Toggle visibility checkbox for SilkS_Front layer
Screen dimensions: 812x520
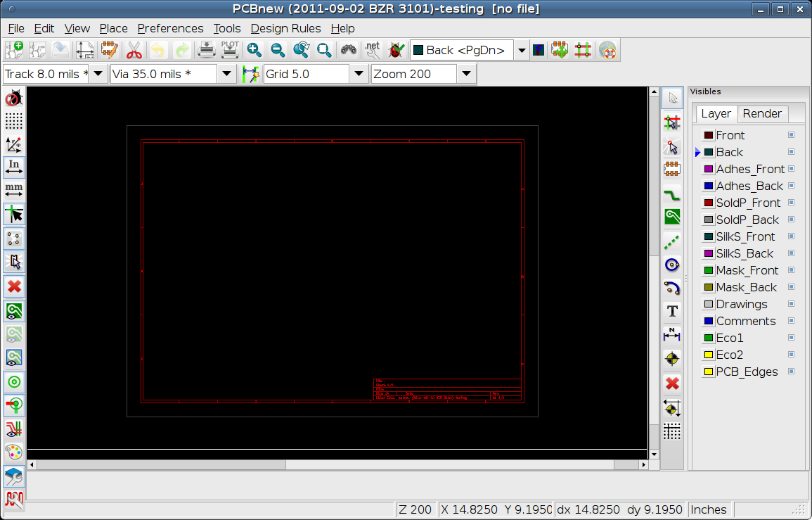pyautogui.click(x=791, y=236)
